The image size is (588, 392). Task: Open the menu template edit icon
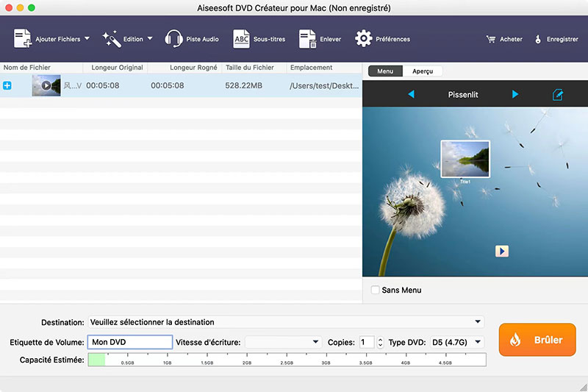558,95
